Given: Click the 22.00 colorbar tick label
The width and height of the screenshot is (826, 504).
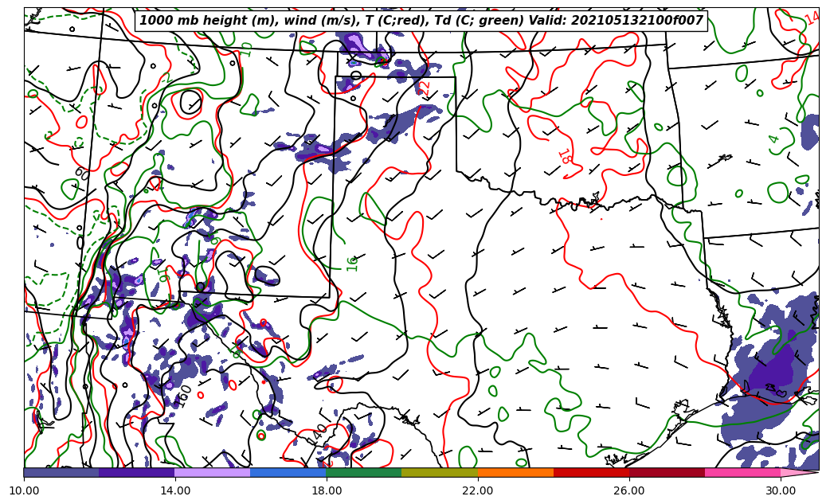Looking at the screenshot, I should (478, 490).
